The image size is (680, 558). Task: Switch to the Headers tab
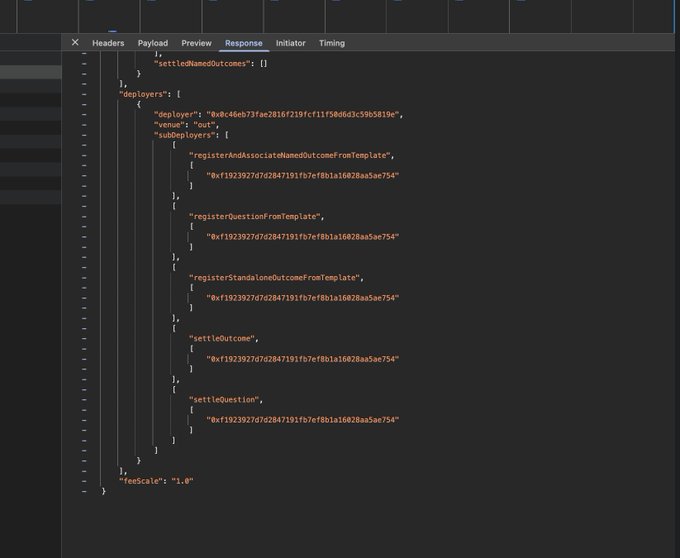tap(108, 43)
